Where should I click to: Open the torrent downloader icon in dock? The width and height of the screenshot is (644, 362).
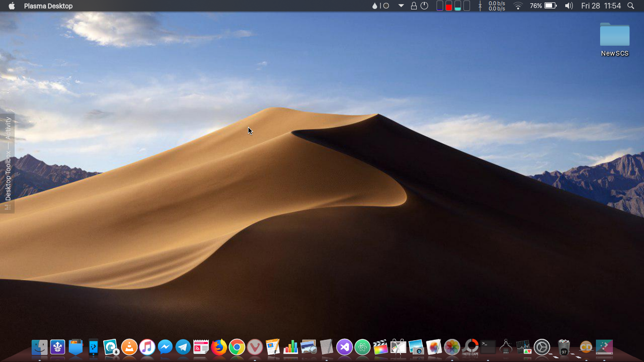click(111, 347)
